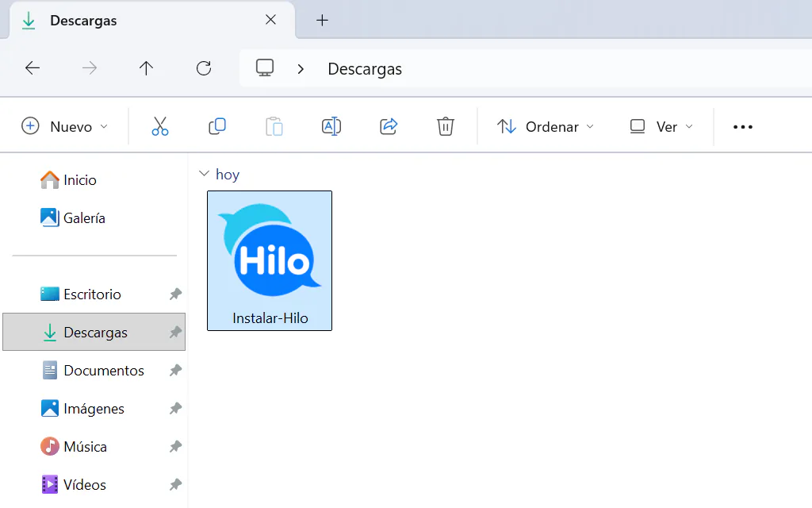Click the hoy group header text
812x508 pixels.
click(x=228, y=174)
